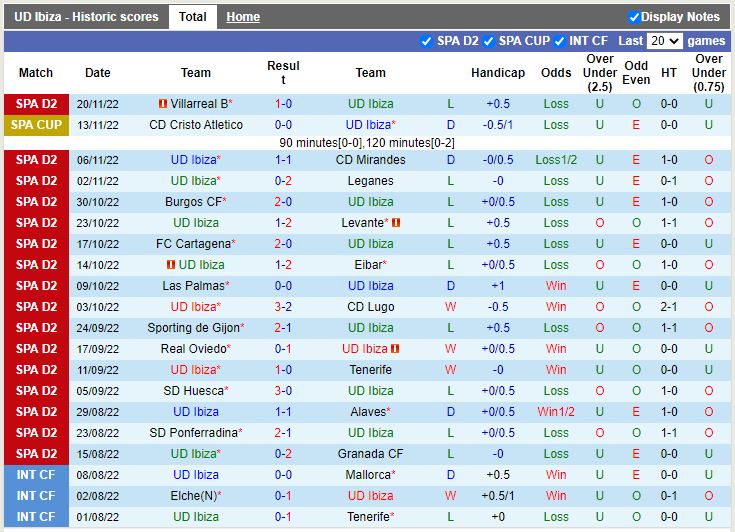Click the Loss1/2 odds cell
The height and width of the screenshot is (532, 735).
pos(556,160)
